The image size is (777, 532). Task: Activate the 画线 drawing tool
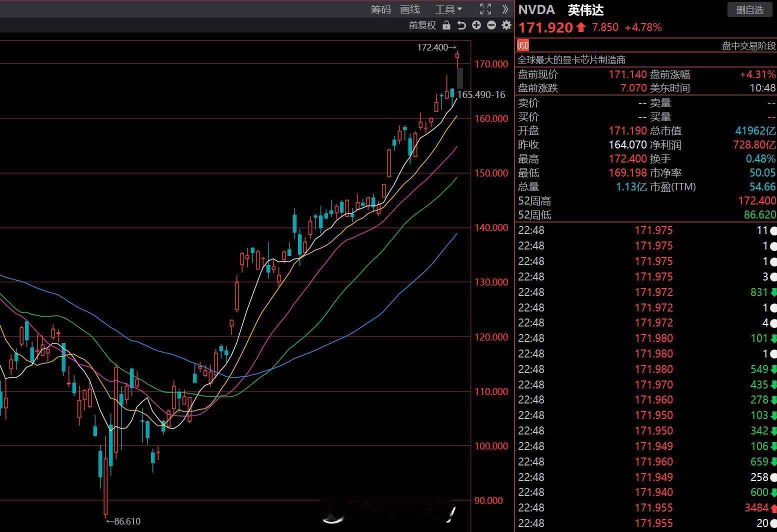410,9
